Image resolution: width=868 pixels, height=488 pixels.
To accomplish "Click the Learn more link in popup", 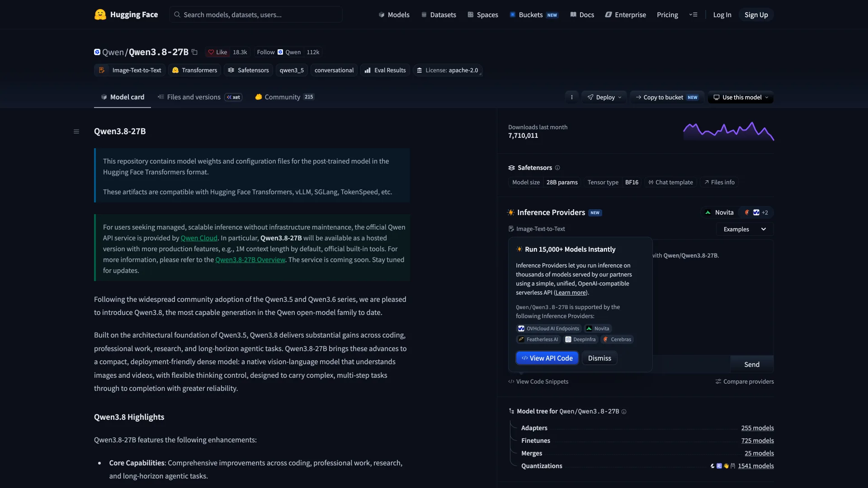I will click(571, 293).
